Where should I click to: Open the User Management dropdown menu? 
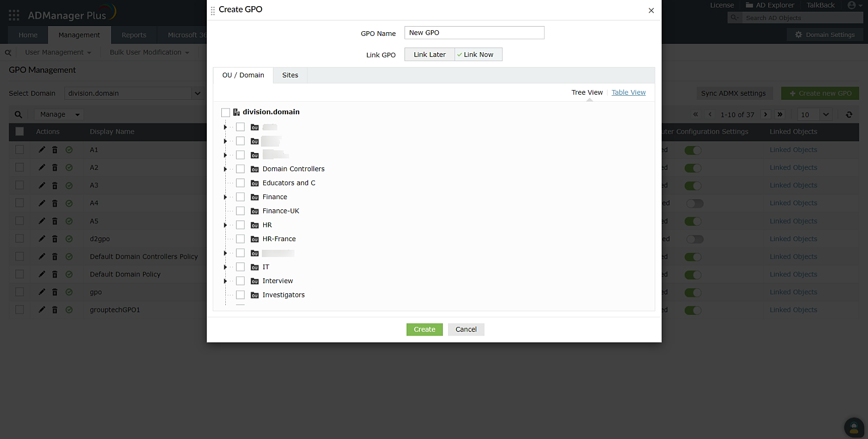(x=58, y=52)
